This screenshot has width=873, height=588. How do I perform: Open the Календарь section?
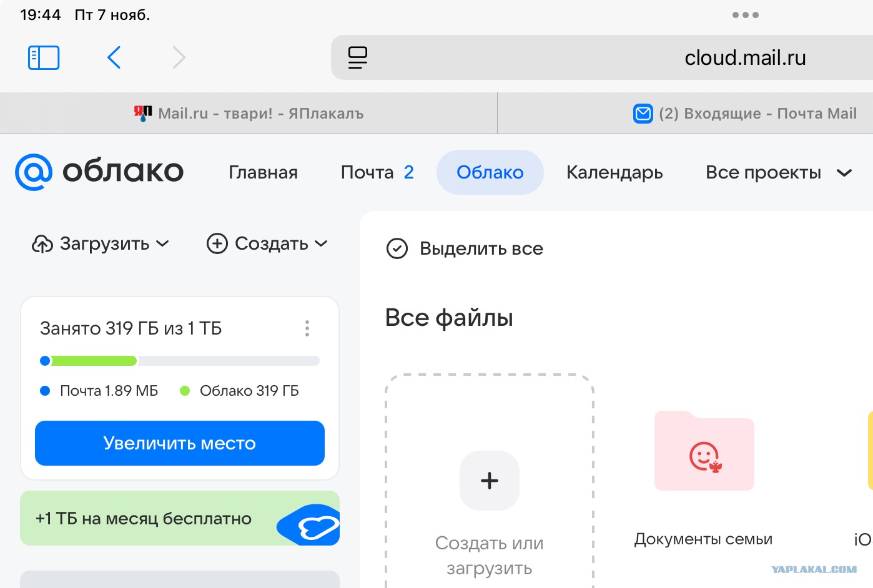(614, 172)
